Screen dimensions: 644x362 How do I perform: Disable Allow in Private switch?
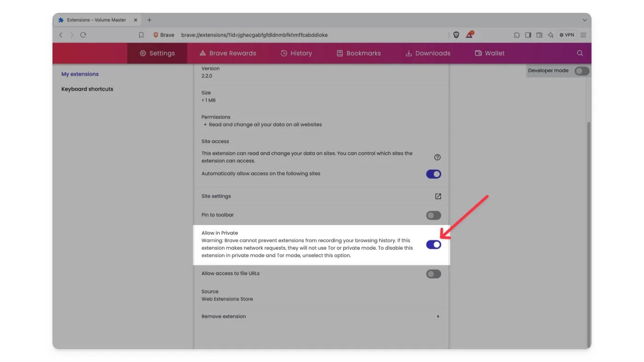(434, 245)
